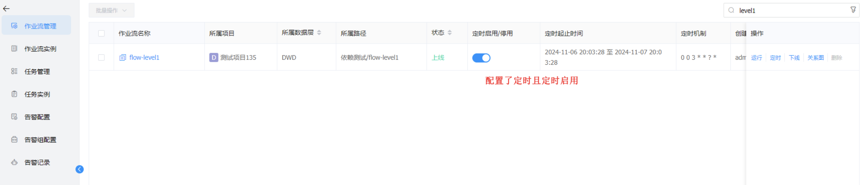This screenshot has height=185, width=868.
Task: Click the 运行 action link
Action: pyautogui.click(x=757, y=58)
